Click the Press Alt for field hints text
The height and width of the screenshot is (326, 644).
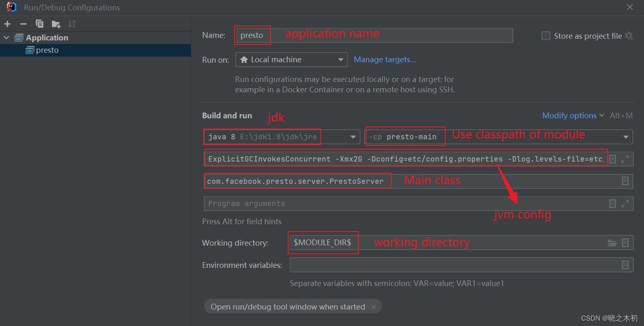(x=242, y=222)
